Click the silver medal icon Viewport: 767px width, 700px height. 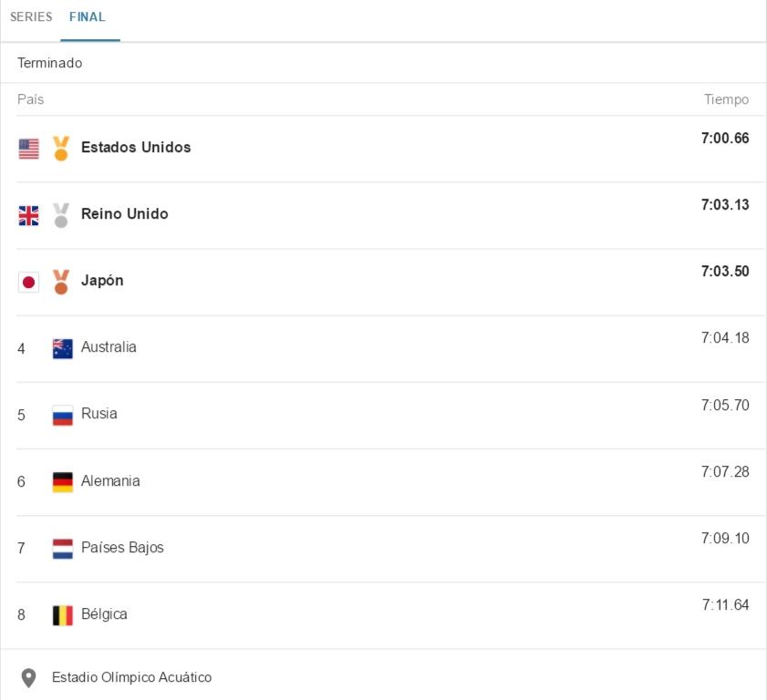[61, 215]
